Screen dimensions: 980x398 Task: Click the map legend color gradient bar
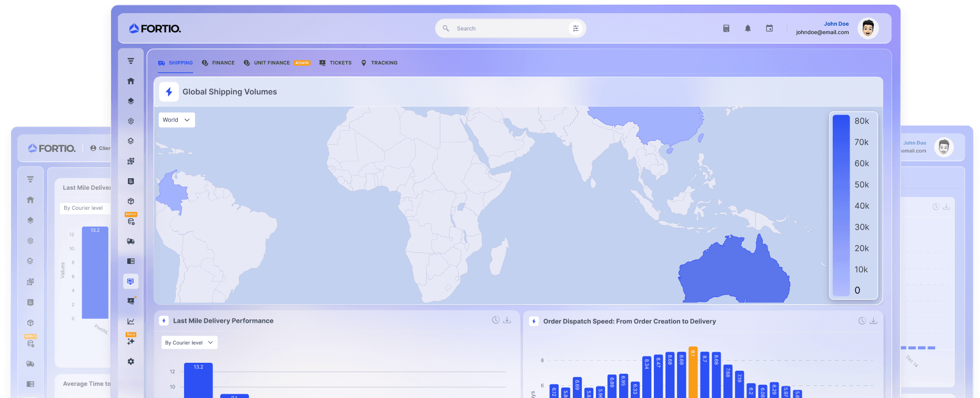tap(841, 206)
